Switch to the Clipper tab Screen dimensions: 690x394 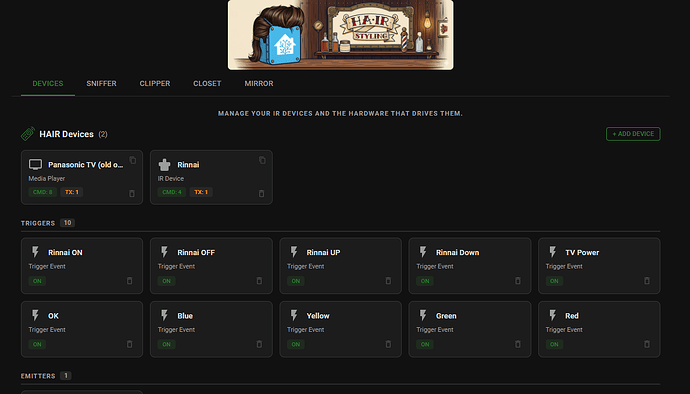[x=154, y=84]
